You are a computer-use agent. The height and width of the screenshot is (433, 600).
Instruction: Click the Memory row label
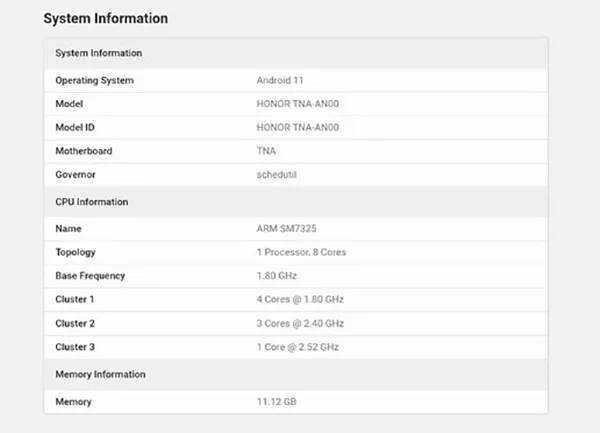pyautogui.click(x=73, y=401)
